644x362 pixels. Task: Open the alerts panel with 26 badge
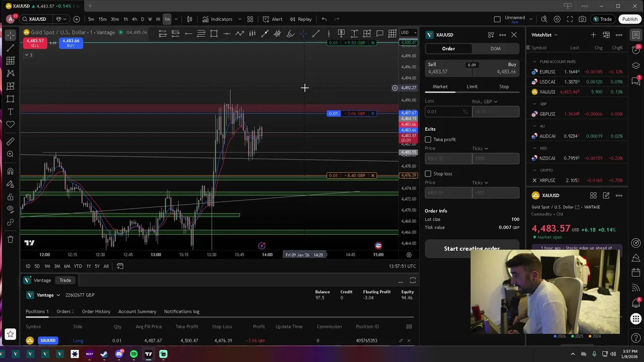(x=636, y=50)
